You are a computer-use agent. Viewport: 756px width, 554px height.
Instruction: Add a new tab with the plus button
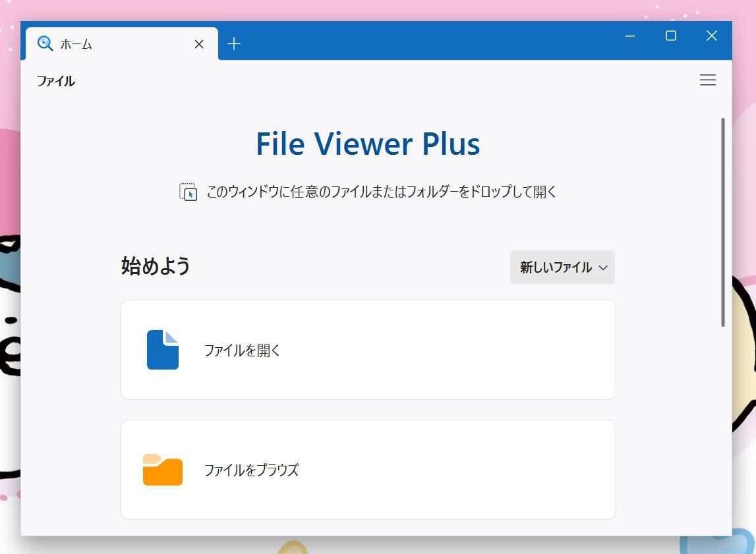tap(234, 44)
